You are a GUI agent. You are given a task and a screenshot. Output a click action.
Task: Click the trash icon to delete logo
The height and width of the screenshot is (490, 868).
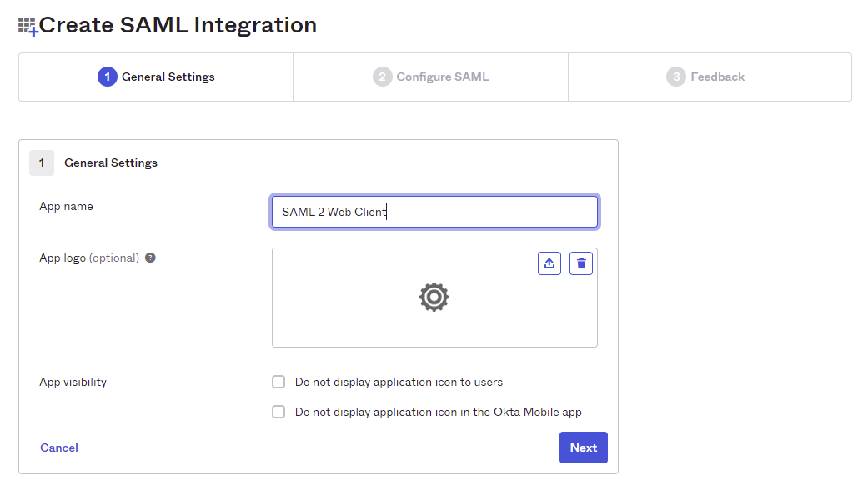[581, 263]
